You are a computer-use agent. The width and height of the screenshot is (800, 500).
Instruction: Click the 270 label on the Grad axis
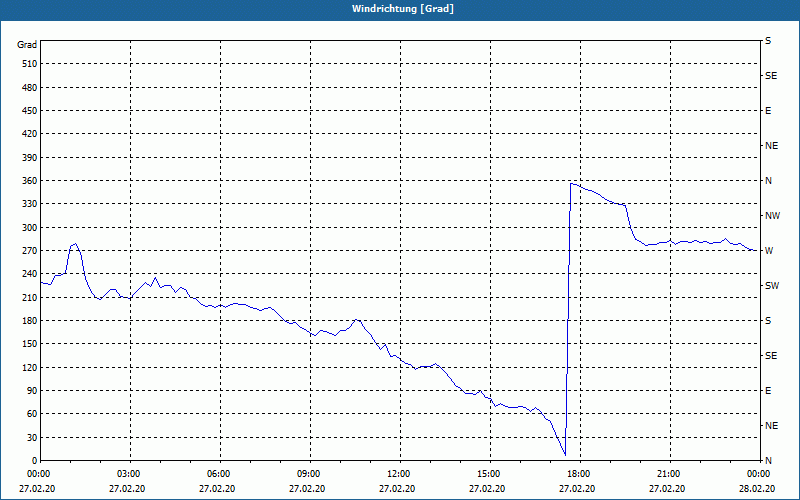(x=30, y=251)
